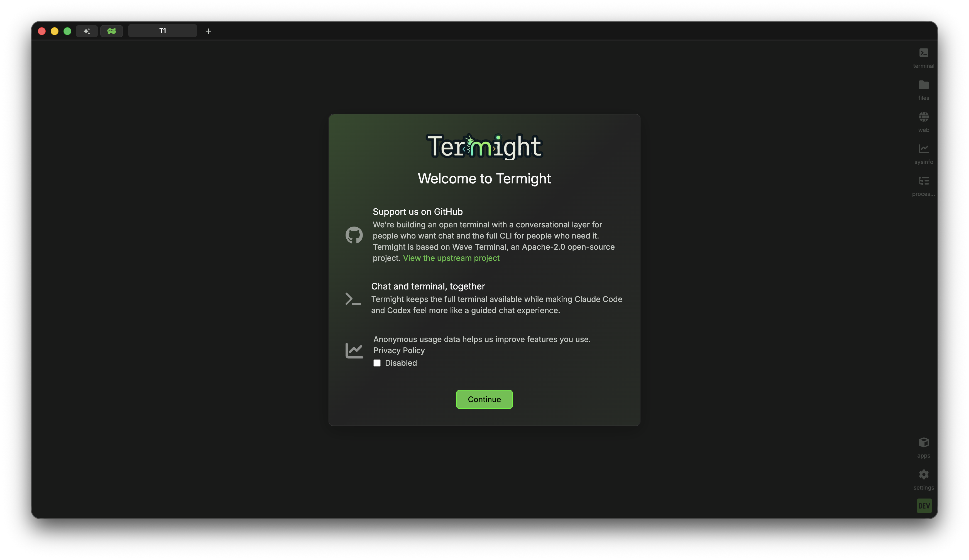Click the usage chart icon in dialog
Screen dimensions: 969x560
(x=354, y=350)
